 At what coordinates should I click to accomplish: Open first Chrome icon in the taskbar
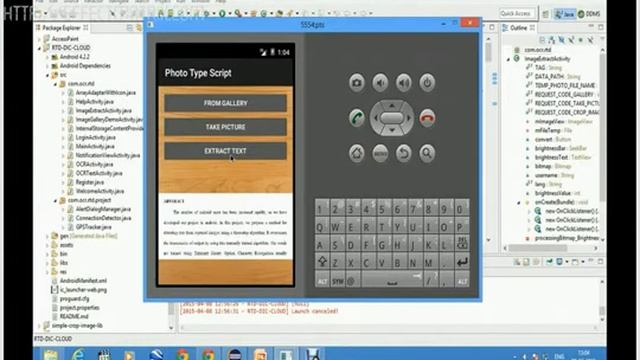pos(182,355)
